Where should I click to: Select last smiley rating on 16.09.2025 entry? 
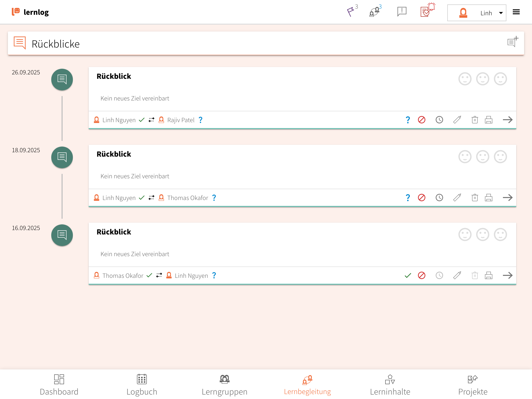(x=500, y=234)
